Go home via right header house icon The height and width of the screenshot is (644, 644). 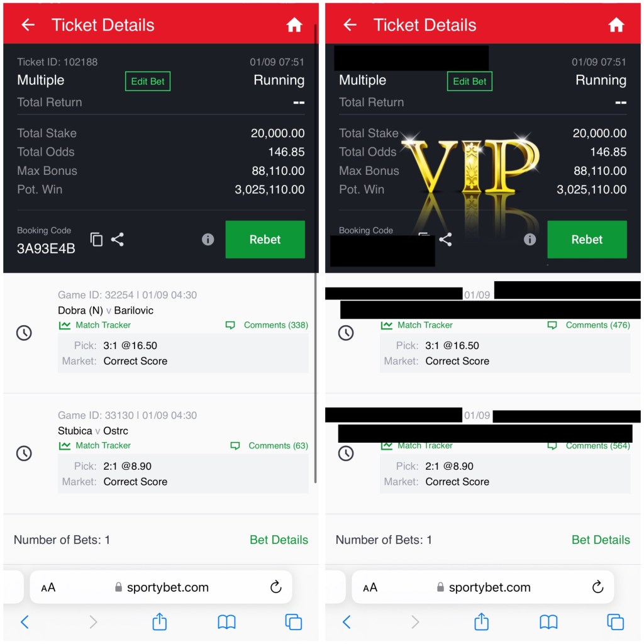click(x=616, y=25)
